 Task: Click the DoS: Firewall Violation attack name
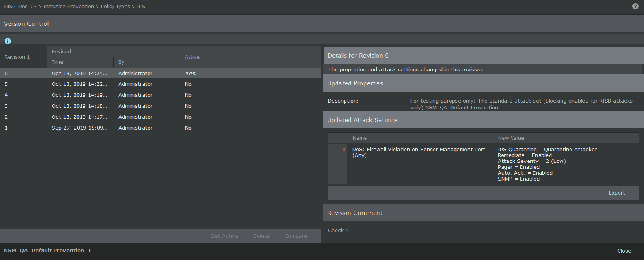pyautogui.click(x=419, y=152)
